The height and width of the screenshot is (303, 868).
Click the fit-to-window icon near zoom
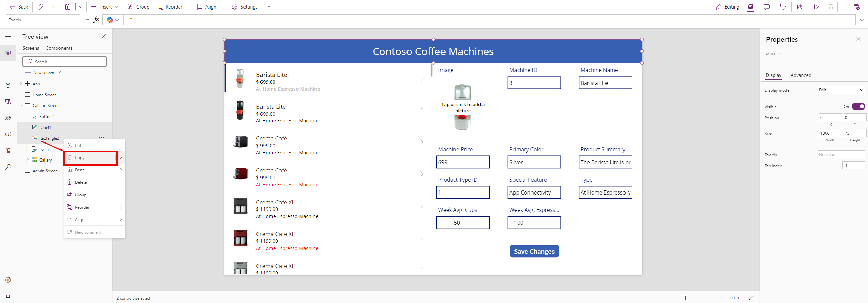[x=751, y=298]
